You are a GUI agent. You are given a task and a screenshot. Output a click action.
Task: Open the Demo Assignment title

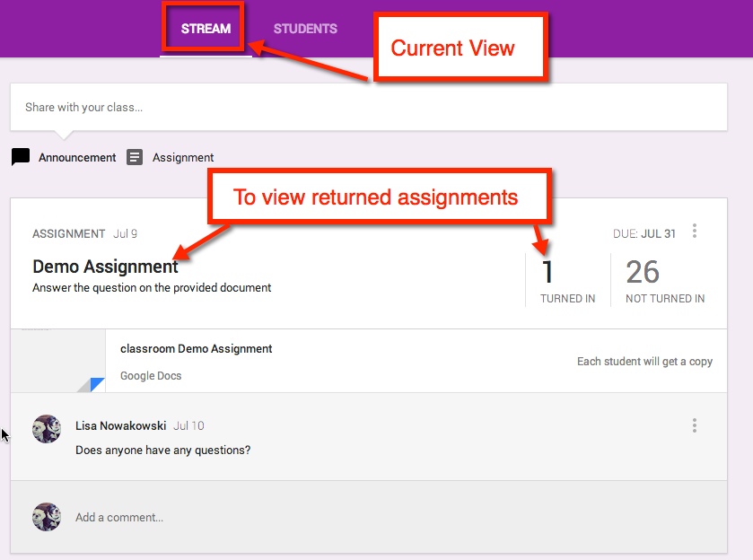tap(105, 267)
